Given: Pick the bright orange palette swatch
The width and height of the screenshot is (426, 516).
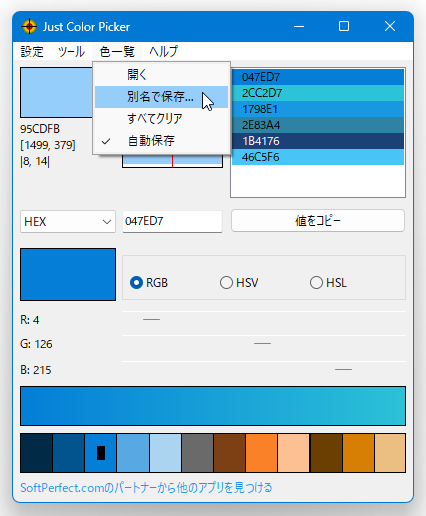Looking at the screenshot, I should (262, 453).
